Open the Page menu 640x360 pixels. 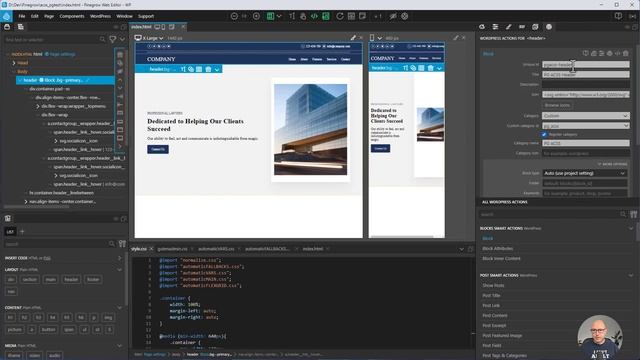pos(49,16)
